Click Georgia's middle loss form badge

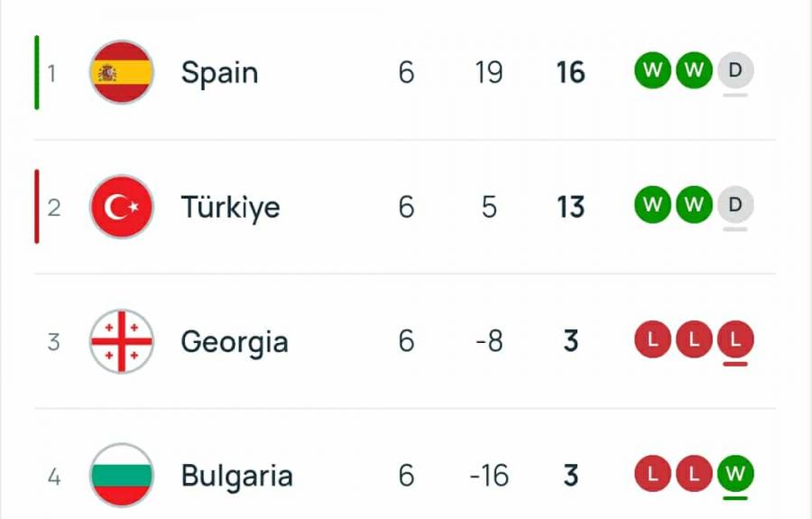tap(694, 340)
